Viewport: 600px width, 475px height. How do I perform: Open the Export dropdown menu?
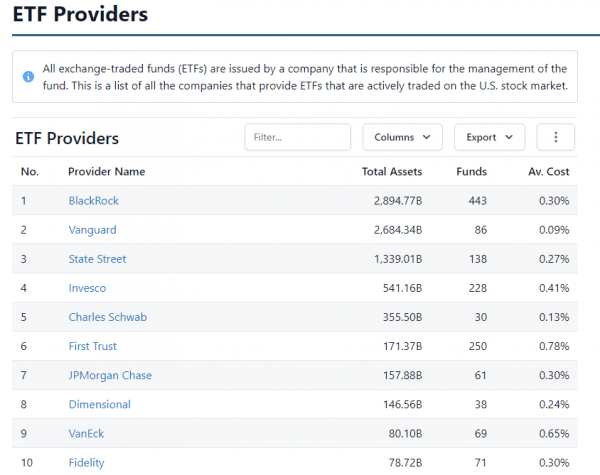coord(489,137)
